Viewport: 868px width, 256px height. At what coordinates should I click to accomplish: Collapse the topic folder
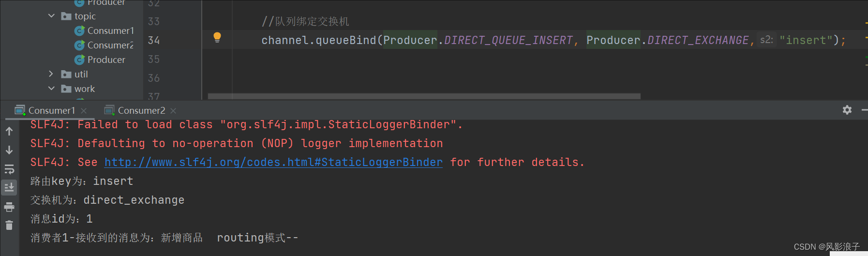(51, 16)
